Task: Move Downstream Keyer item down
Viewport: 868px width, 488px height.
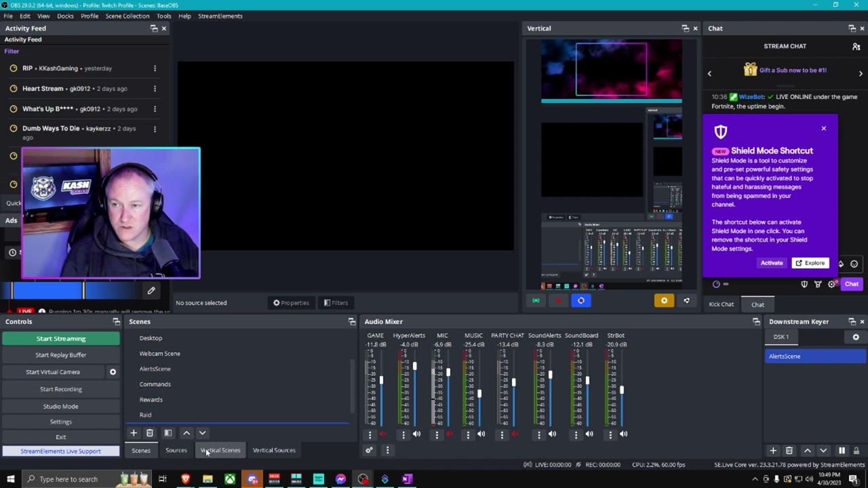Action: (823, 451)
